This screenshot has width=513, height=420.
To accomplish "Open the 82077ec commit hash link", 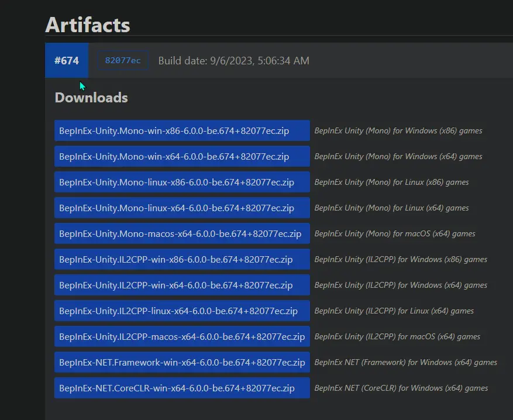I will coord(123,60).
